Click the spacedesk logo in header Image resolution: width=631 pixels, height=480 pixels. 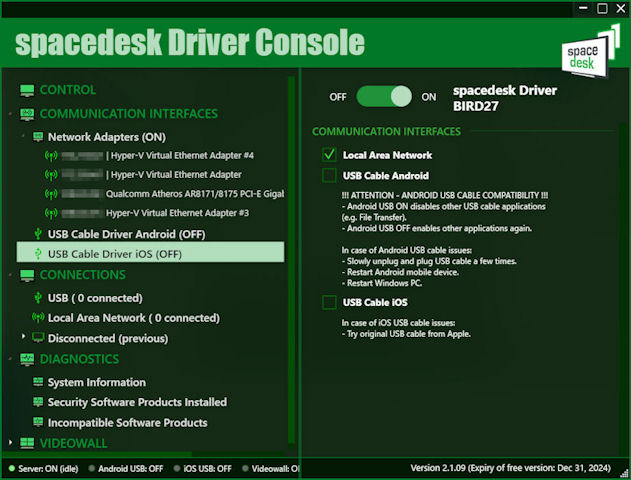point(590,51)
